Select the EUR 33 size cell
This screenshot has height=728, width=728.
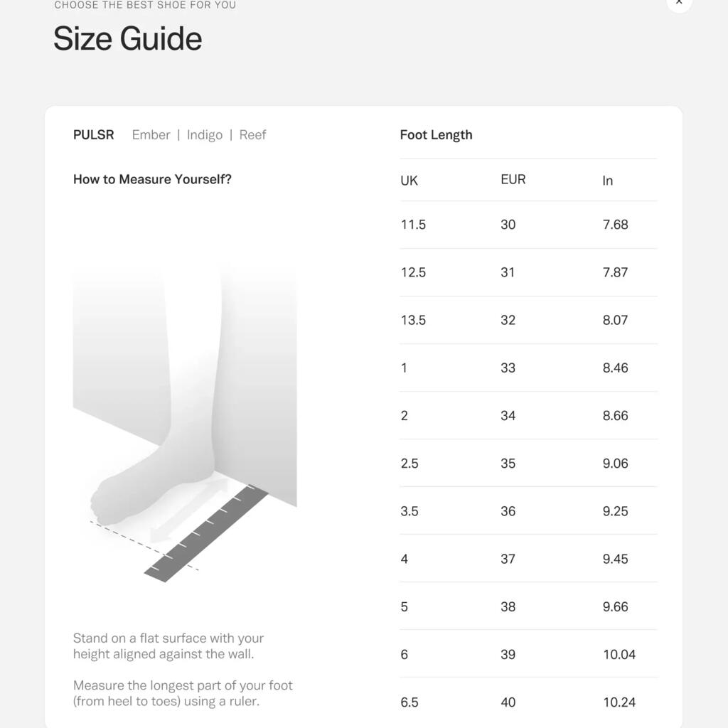[508, 368]
